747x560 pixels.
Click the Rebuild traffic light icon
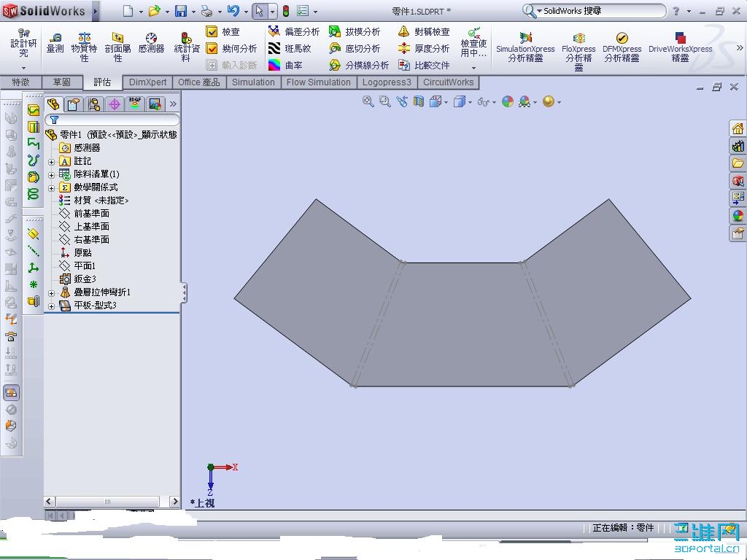(x=286, y=10)
